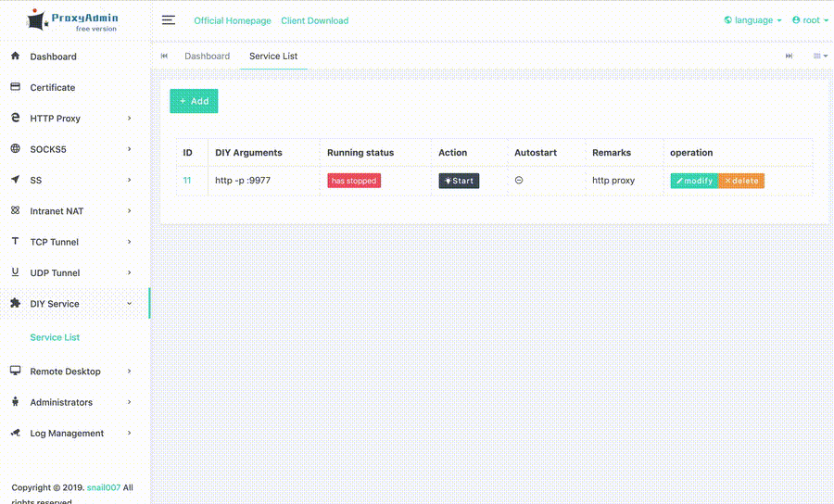834x504 pixels.
Task: Select the Service List tab
Action: pos(273,56)
